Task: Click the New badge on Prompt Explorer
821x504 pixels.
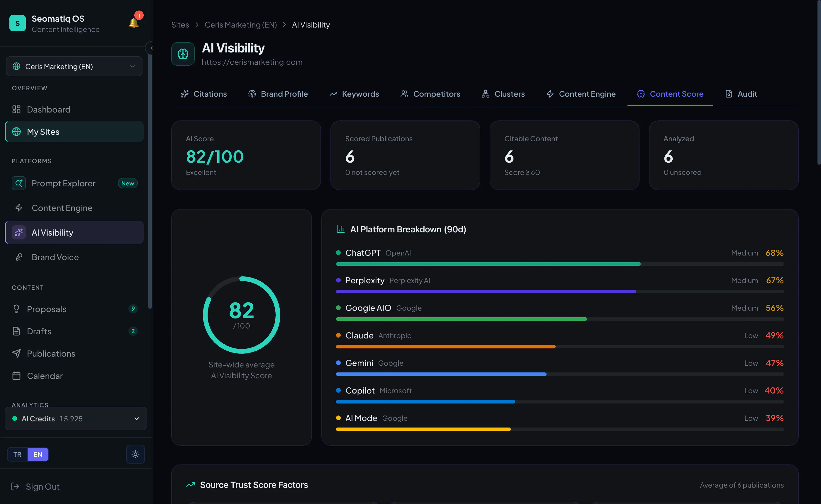Action: point(128,183)
